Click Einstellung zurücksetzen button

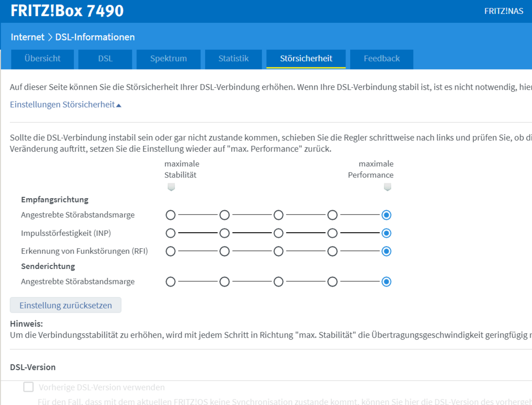tap(65, 305)
